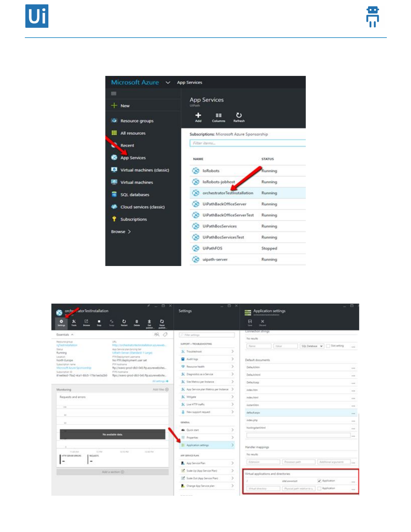The image size is (411, 532).
Task: Open App Services in the Azure sidebar
Action: coord(129,158)
